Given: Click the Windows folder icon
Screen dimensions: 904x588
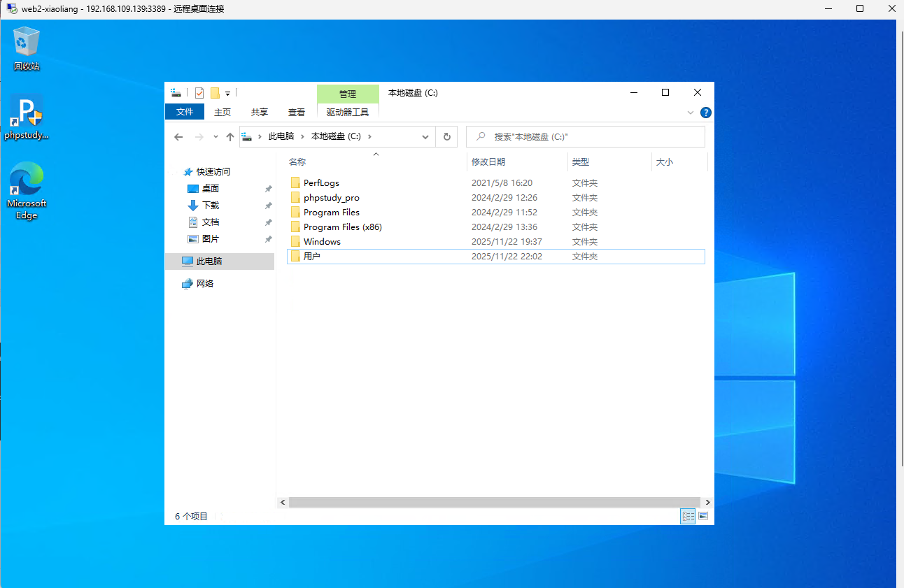Looking at the screenshot, I should [295, 242].
